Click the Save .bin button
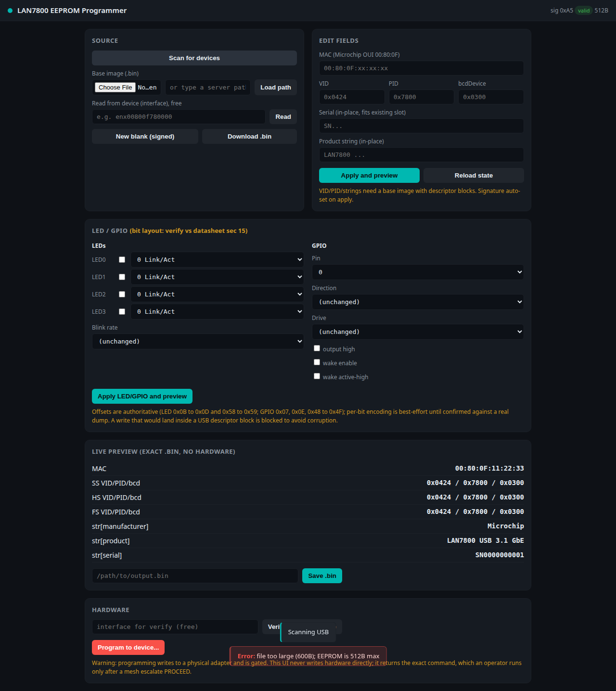Viewport: 616px width, 691px height. click(x=322, y=576)
